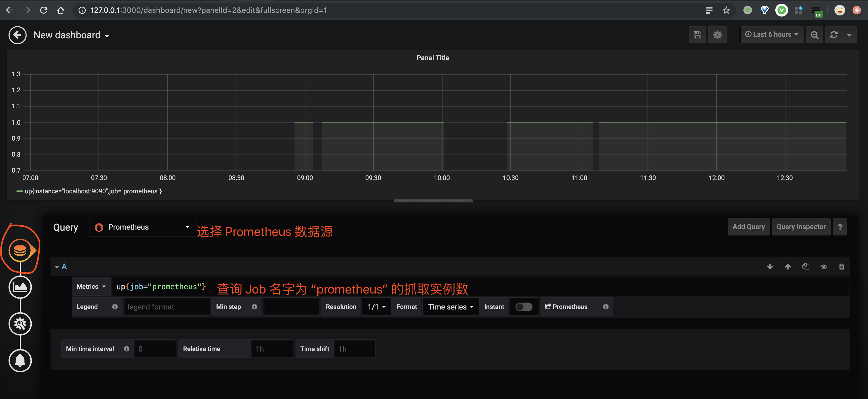Hide query A using the eye icon

coord(824,267)
